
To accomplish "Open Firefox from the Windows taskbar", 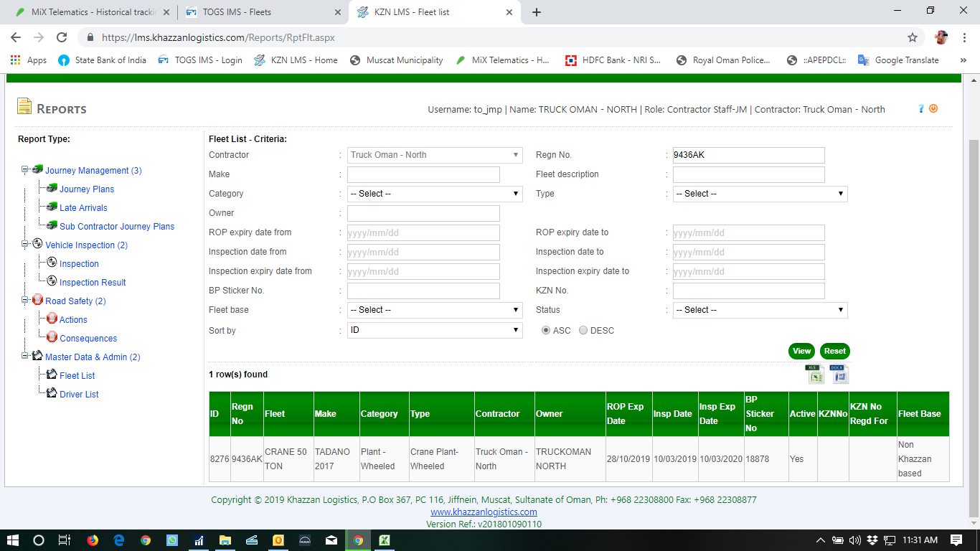I will pos(93,540).
